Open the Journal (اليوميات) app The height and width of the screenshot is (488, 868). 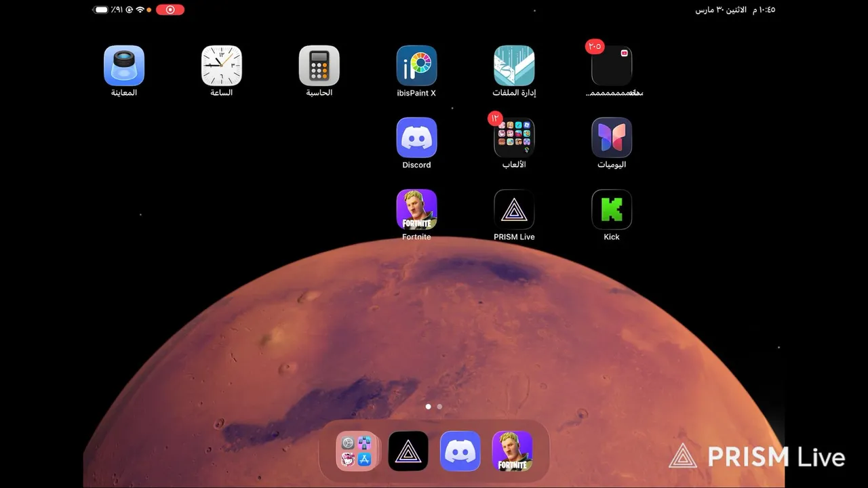tap(612, 138)
